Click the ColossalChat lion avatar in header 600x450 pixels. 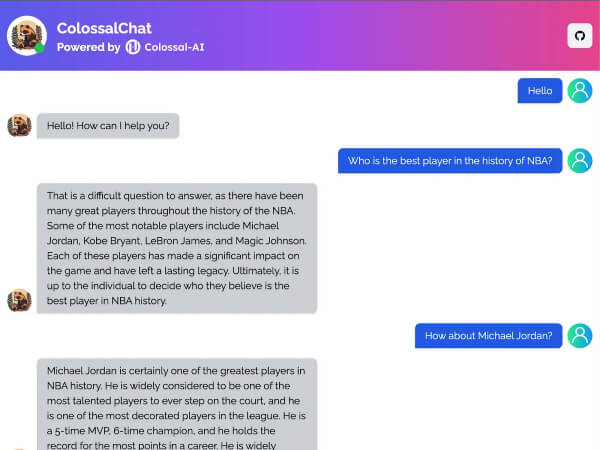26,35
